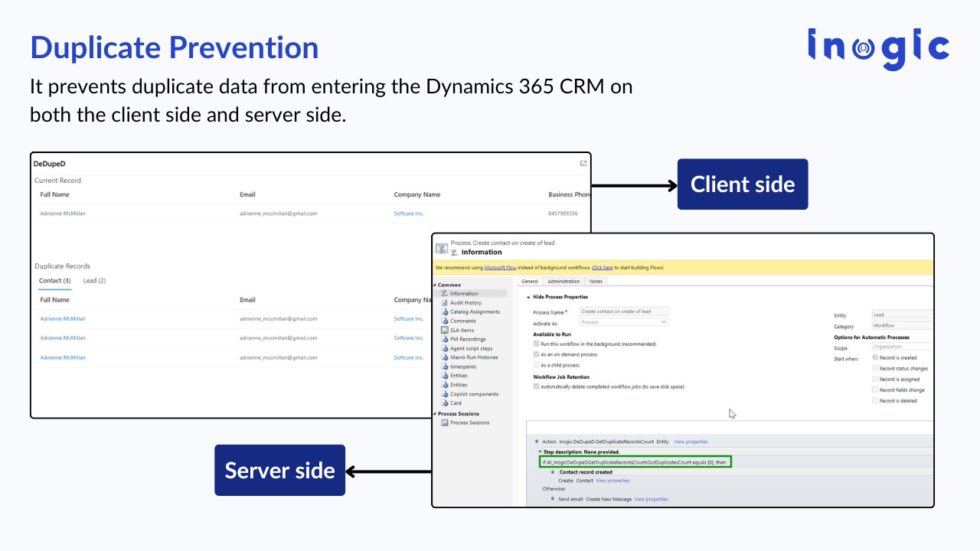Click the pop-out icon in DeDupeD header
This screenshot has height=551, width=980.
[x=583, y=163]
